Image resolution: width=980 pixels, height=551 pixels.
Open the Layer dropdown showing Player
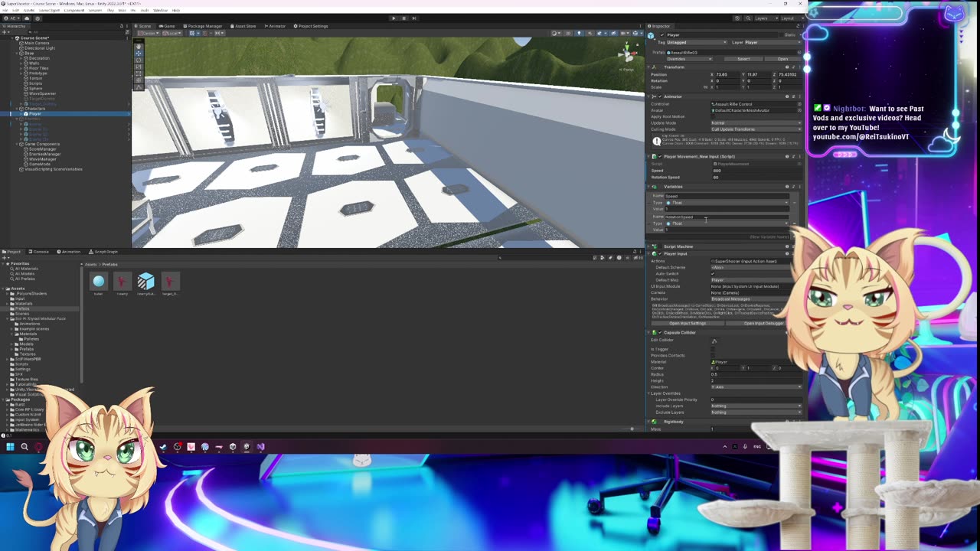pyautogui.click(x=773, y=42)
